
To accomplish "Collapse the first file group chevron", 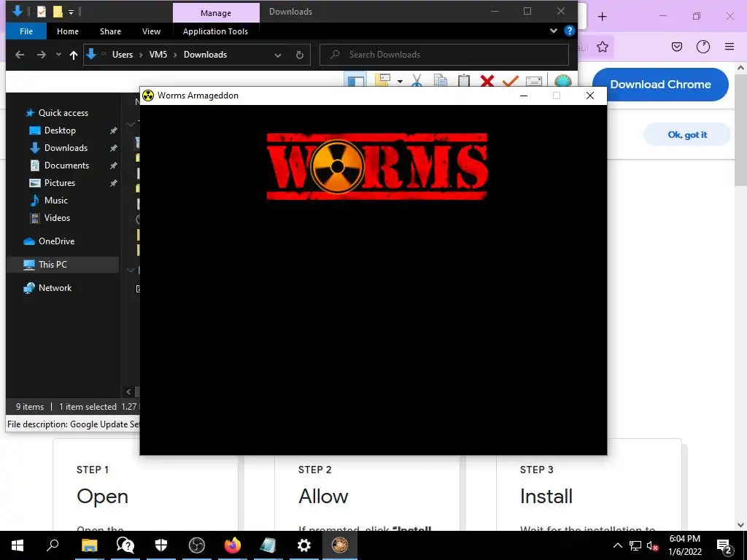I will pyautogui.click(x=131, y=124).
